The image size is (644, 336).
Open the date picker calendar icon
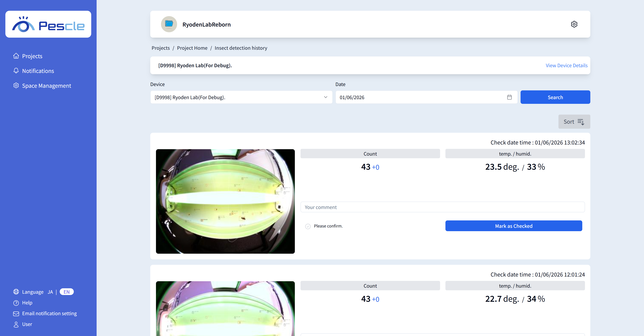click(509, 97)
